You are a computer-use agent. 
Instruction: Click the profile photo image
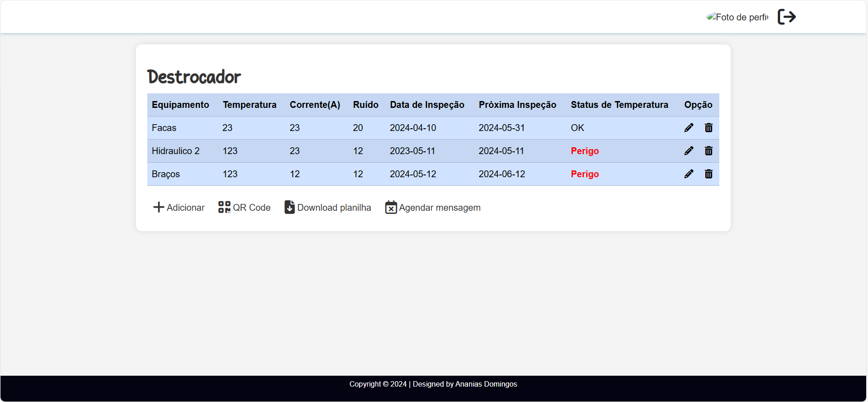pos(737,17)
